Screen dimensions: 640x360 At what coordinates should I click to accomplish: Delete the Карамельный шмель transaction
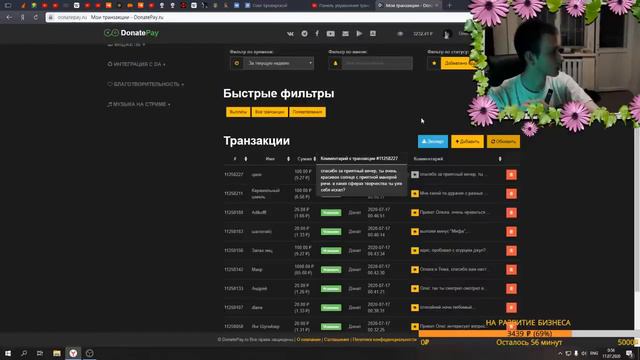click(x=511, y=193)
